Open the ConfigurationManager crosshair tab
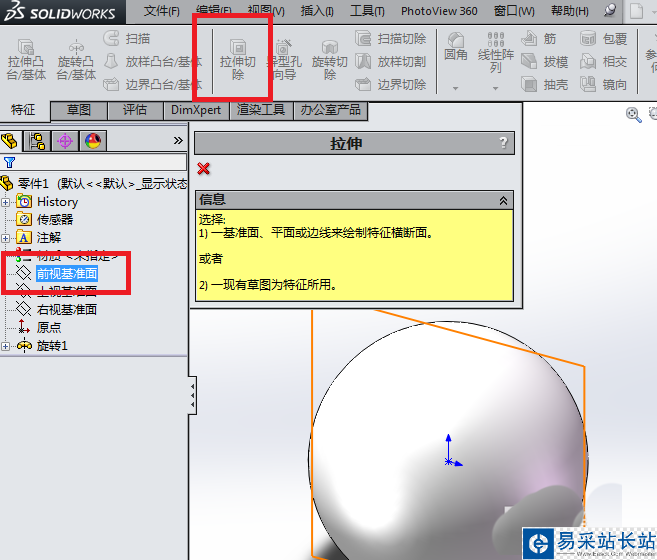 click(65, 141)
